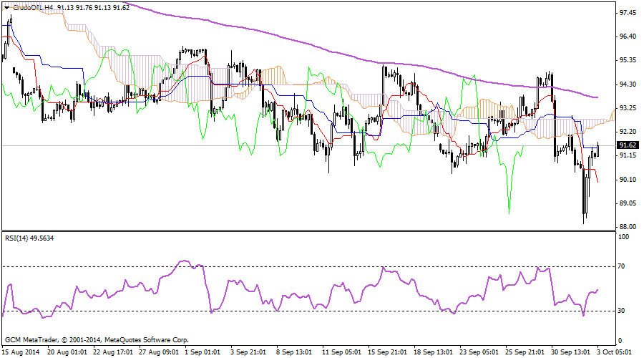Click the divider between price chart and RSI
Image resolution: width=644 pixels, height=358 pixels.
(308, 231)
